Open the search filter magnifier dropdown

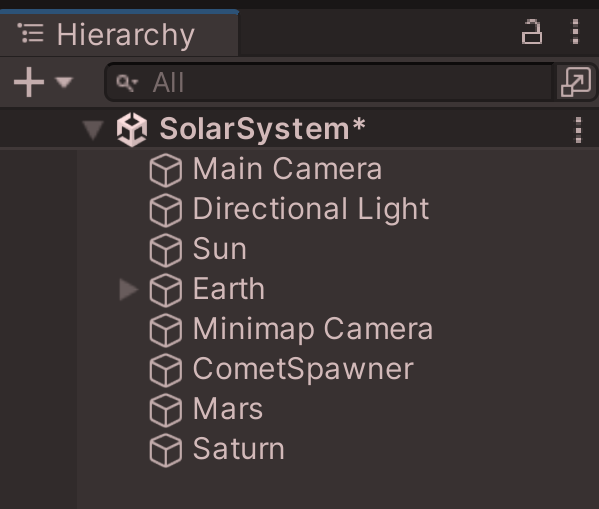[x=127, y=83]
